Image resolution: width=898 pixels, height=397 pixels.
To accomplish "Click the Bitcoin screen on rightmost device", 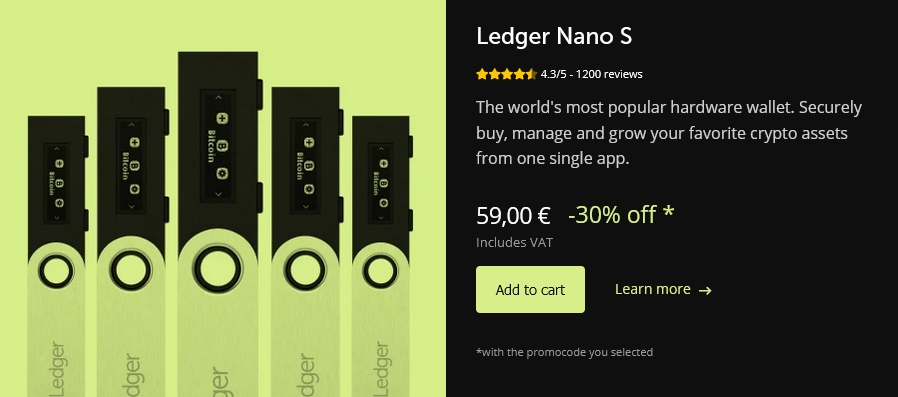I will (x=380, y=183).
